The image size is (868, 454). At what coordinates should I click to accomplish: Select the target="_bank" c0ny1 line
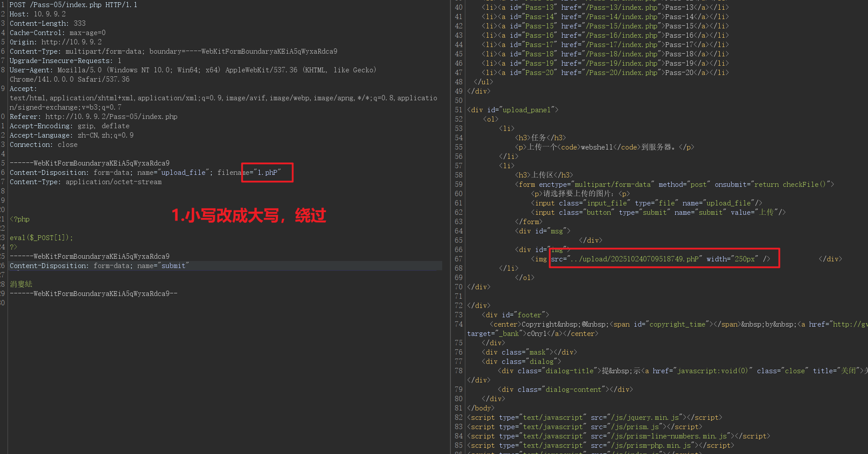(x=533, y=334)
